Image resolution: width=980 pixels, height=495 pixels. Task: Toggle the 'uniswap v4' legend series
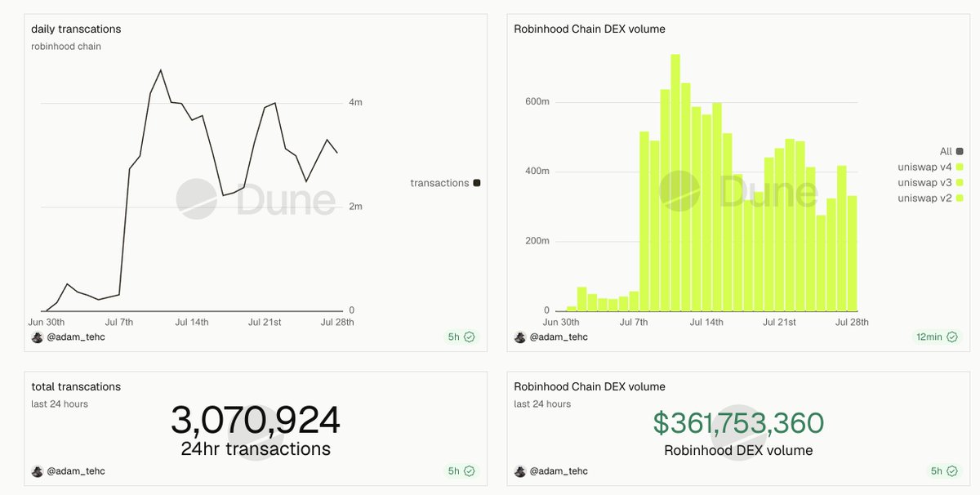(930, 167)
